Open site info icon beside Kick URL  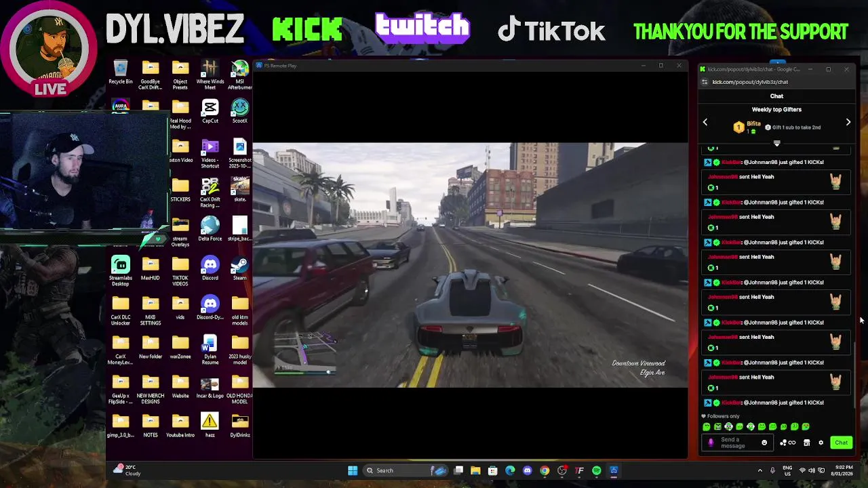705,82
